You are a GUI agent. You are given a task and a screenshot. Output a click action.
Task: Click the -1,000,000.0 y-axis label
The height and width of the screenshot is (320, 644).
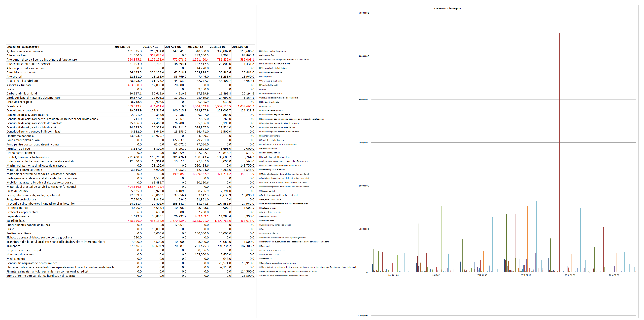coord(364,316)
